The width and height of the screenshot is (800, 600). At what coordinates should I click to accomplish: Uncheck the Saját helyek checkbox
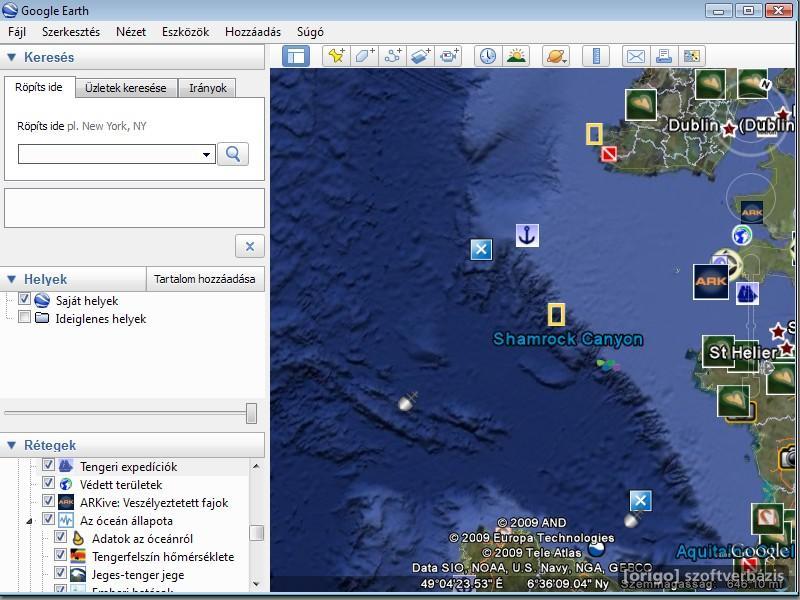click(x=24, y=298)
